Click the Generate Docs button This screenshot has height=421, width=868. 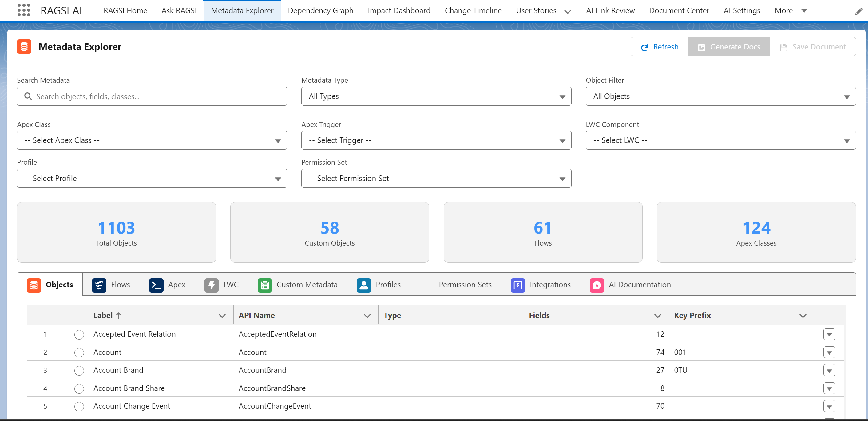point(728,46)
